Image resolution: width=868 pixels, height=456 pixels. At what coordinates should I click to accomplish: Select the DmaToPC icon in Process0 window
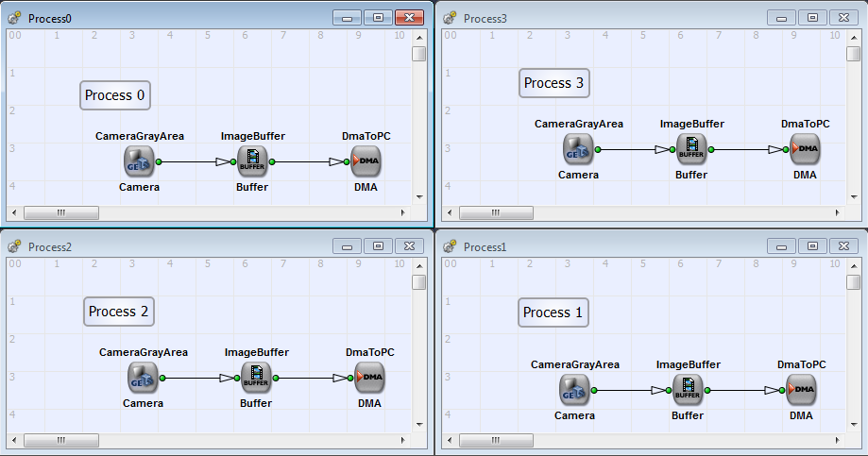(x=366, y=161)
